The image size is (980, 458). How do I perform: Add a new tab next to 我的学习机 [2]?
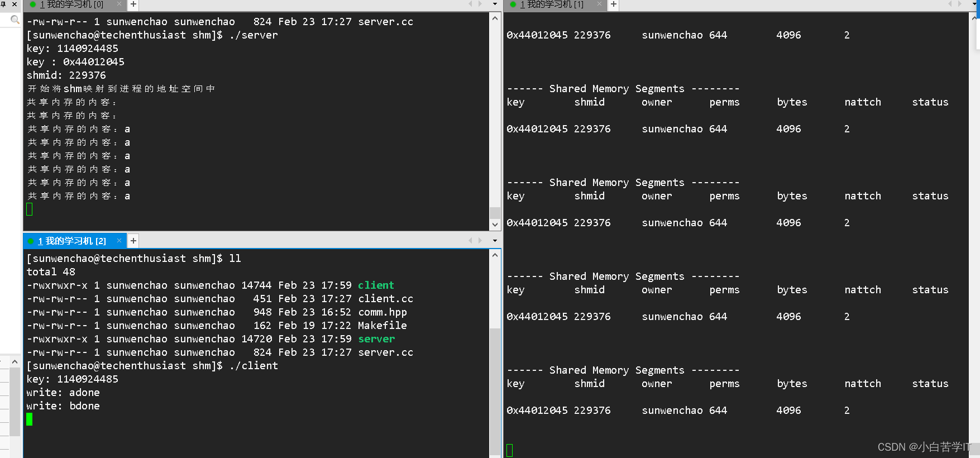point(133,241)
